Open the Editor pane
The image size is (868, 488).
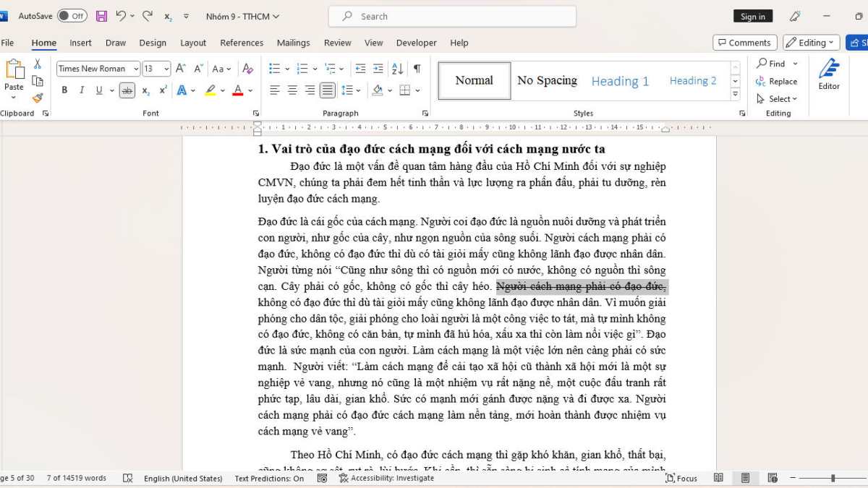coord(828,76)
